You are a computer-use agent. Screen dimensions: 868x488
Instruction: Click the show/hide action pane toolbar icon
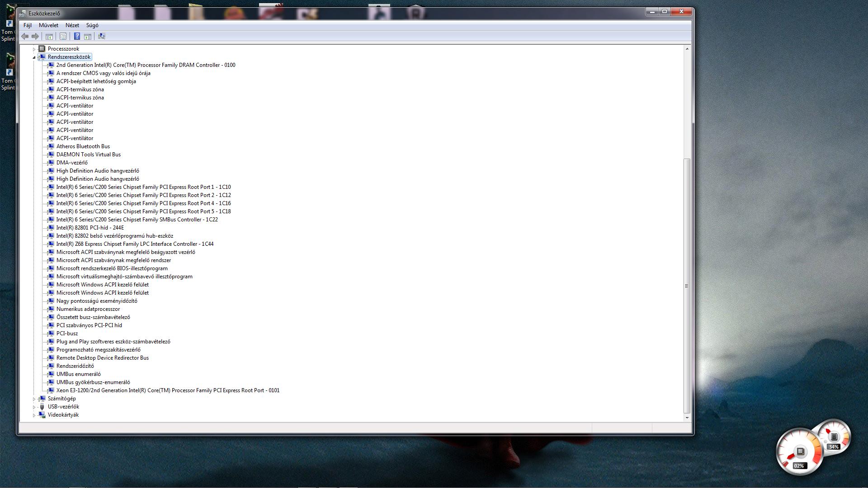(x=88, y=36)
